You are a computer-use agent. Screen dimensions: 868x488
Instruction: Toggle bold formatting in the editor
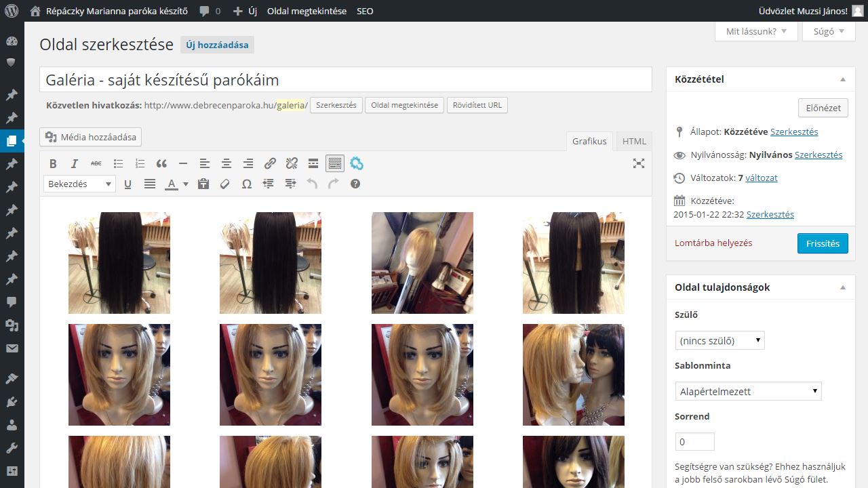pyautogui.click(x=53, y=163)
